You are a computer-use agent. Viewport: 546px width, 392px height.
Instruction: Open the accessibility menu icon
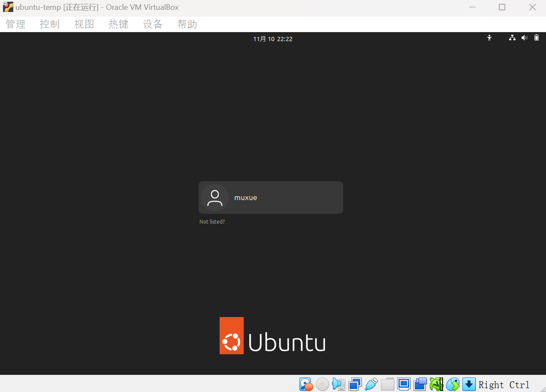[489, 38]
